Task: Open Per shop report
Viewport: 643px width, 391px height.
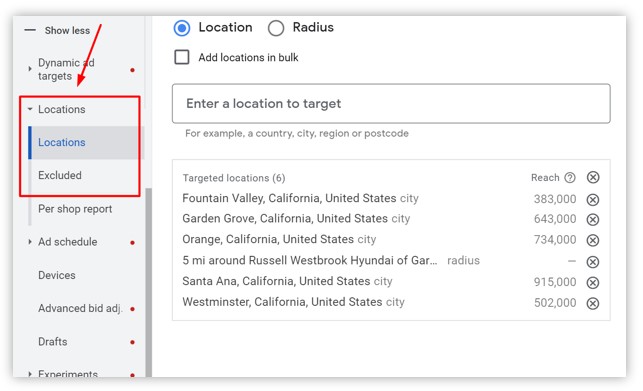Action: [75, 209]
